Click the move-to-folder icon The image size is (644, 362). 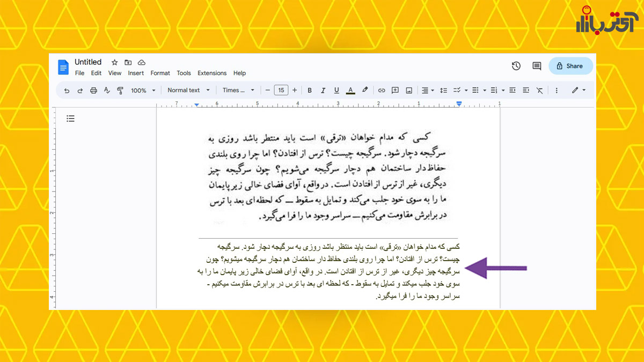(128, 62)
